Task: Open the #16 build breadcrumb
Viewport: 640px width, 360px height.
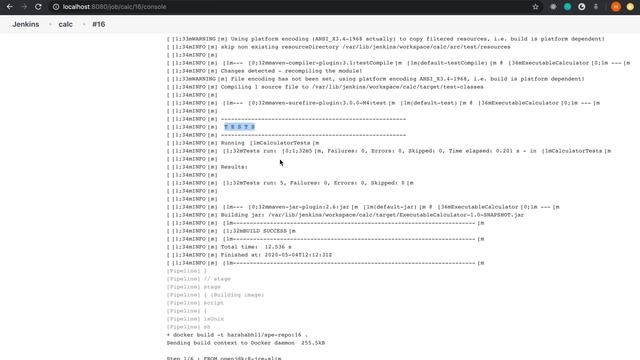Action: point(98,24)
